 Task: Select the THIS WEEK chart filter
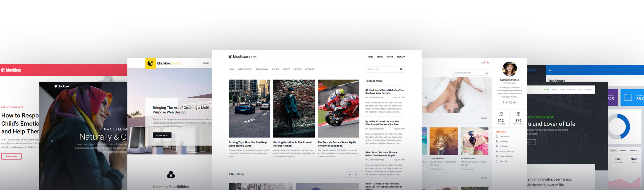click(622, 151)
